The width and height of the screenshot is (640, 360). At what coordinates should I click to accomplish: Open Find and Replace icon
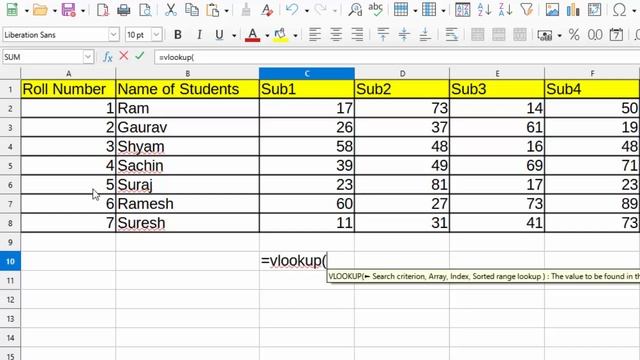355,9
